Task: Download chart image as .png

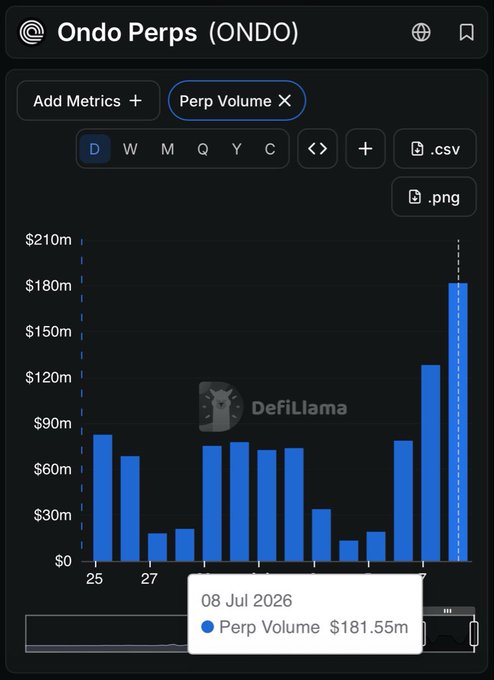Action: [434, 197]
